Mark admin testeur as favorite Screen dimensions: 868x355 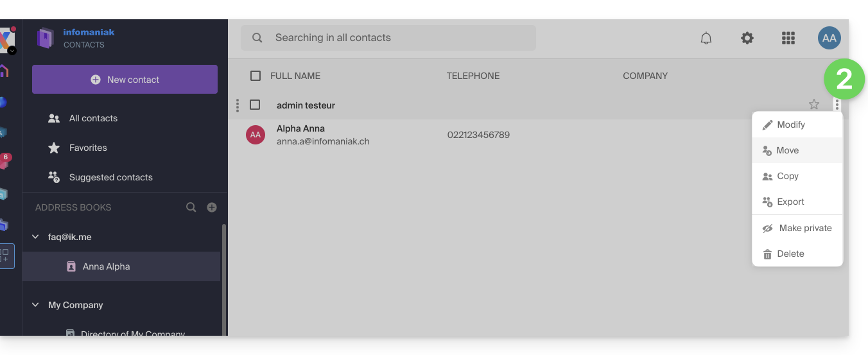pos(814,105)
